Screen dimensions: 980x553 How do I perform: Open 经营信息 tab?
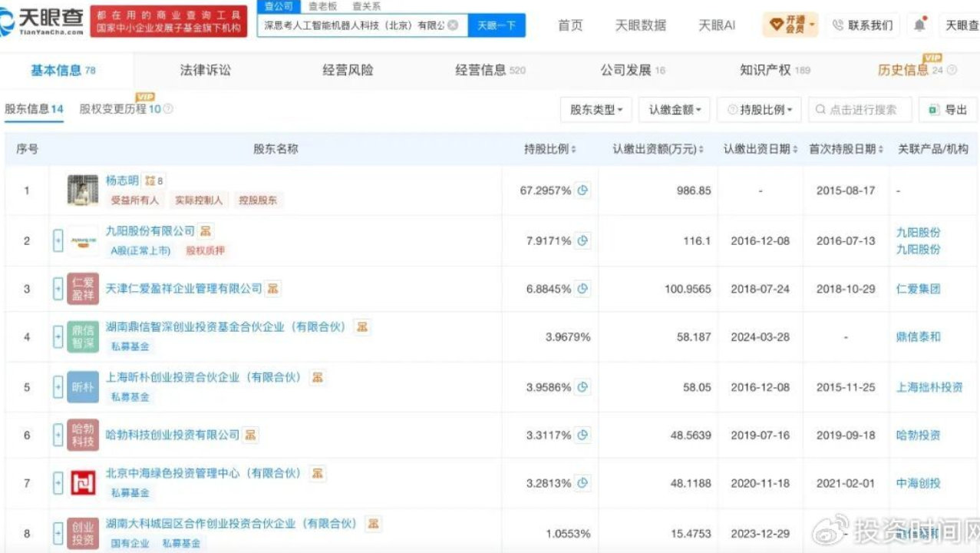(x=490, y=70)
